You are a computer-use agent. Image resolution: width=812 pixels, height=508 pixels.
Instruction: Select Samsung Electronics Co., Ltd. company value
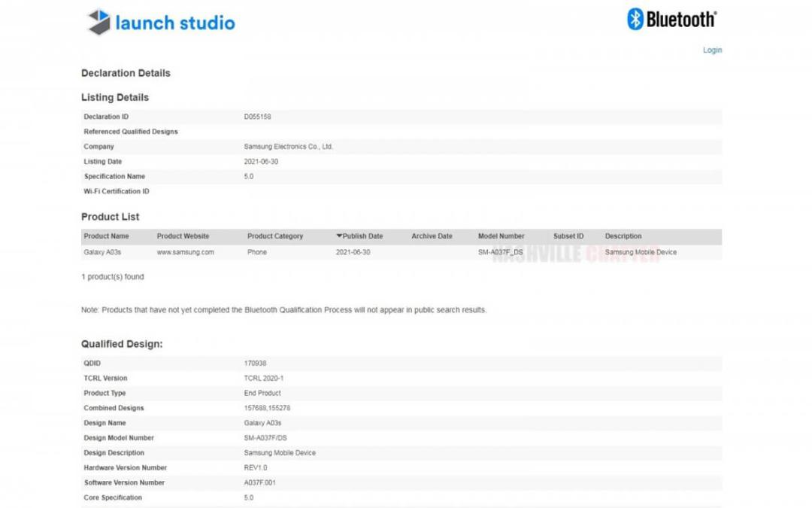(289, 147)
